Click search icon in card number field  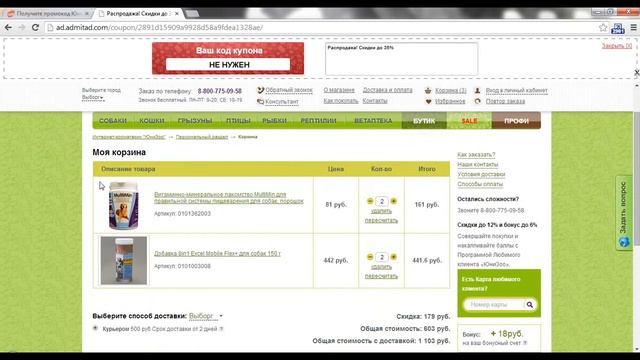point(529,304)
